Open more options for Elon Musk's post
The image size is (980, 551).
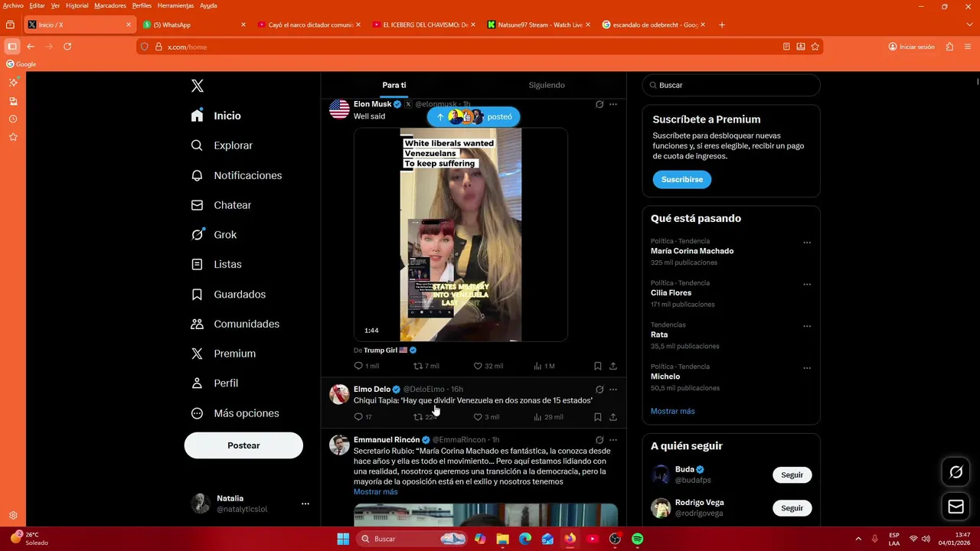click(613, 104)
